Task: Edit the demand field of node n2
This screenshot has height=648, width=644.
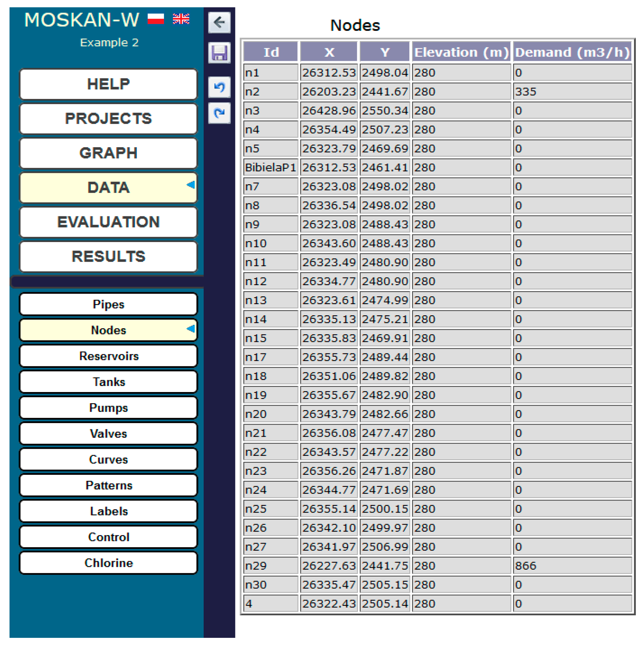Action: click(x=572, y=92)
